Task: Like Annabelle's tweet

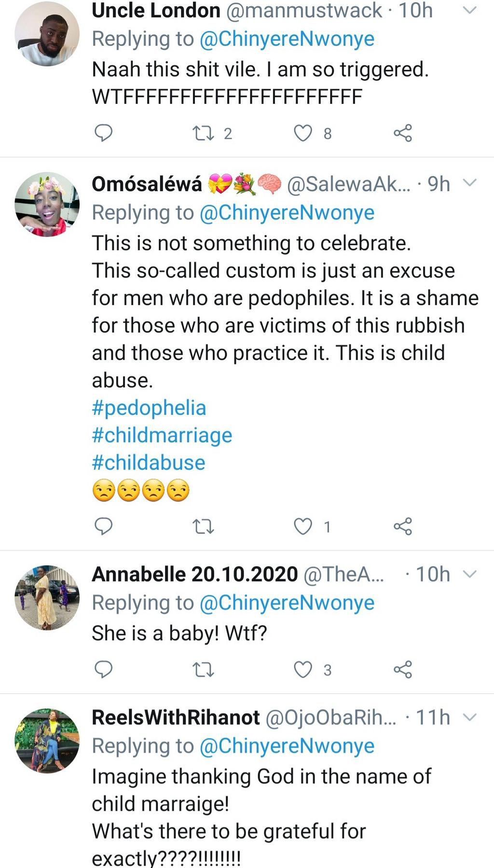Action: click(303, 669)
